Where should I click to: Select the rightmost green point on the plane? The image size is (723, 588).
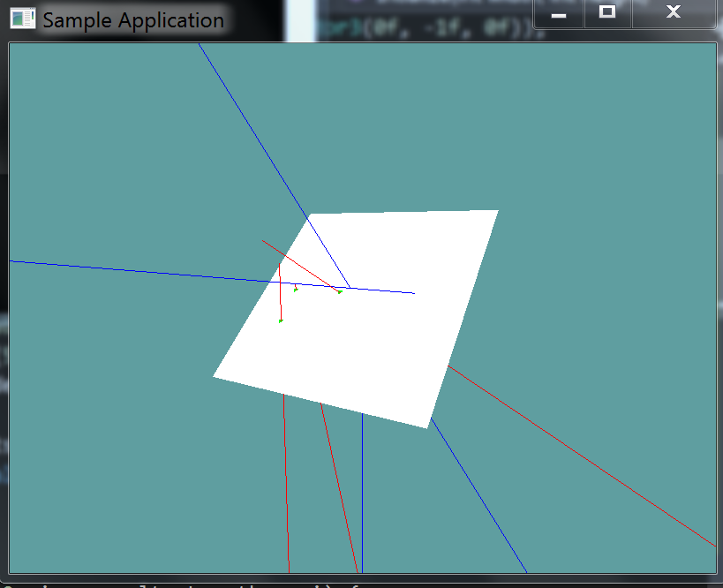340,291
